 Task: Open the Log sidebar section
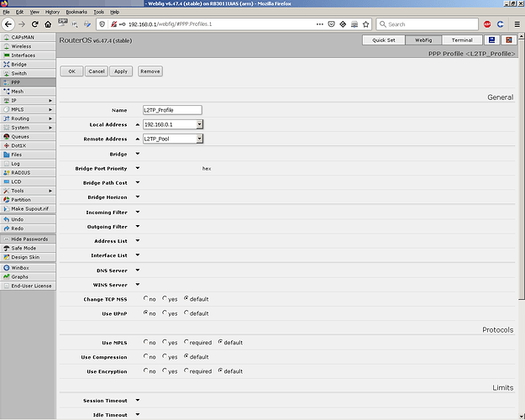(x=28, y=164)
